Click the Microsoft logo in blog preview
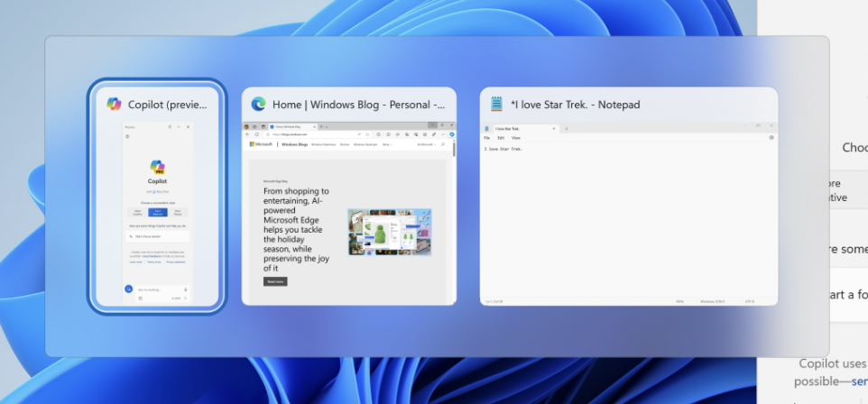 click(x=261, y=144)
